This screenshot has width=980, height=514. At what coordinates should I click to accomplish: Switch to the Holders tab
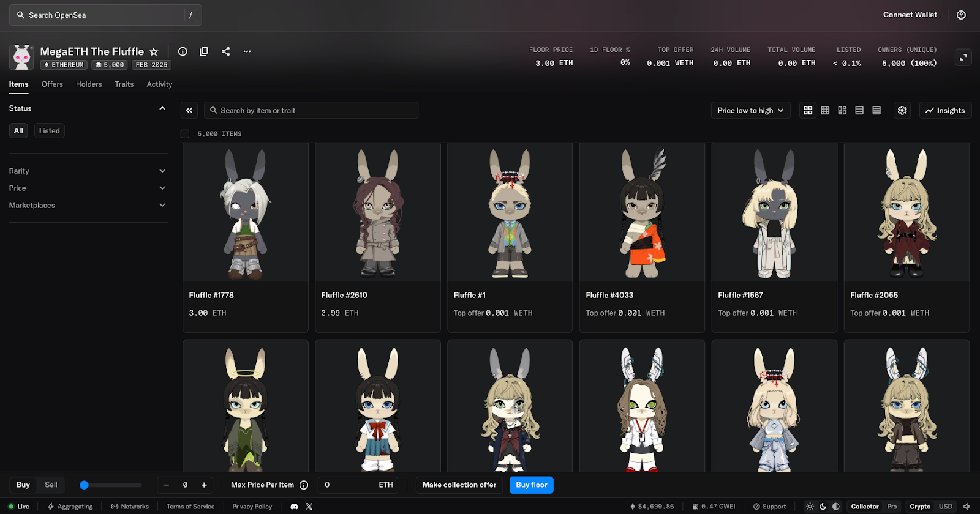coord(89,84)
